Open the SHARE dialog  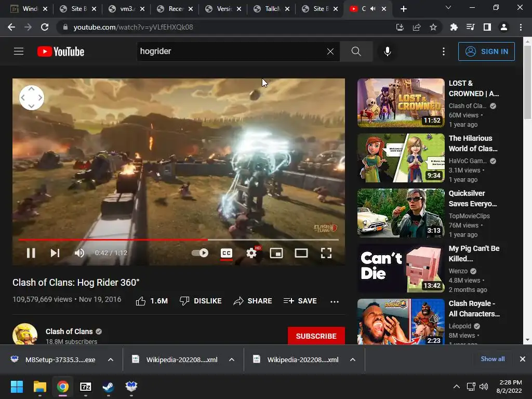[253, 301]
